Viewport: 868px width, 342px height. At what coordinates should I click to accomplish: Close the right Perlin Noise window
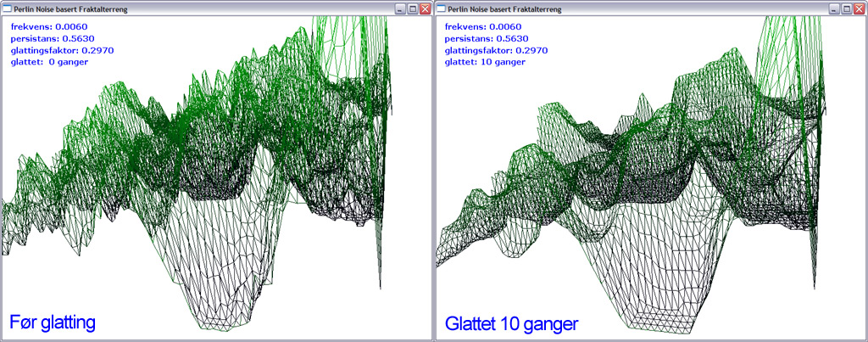coord(860,8)
